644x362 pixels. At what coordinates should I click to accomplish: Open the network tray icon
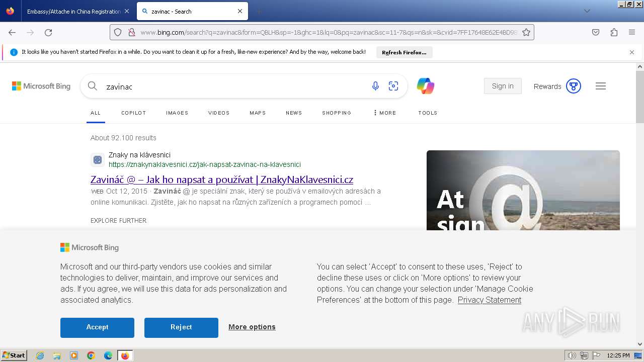coord(584,355)
